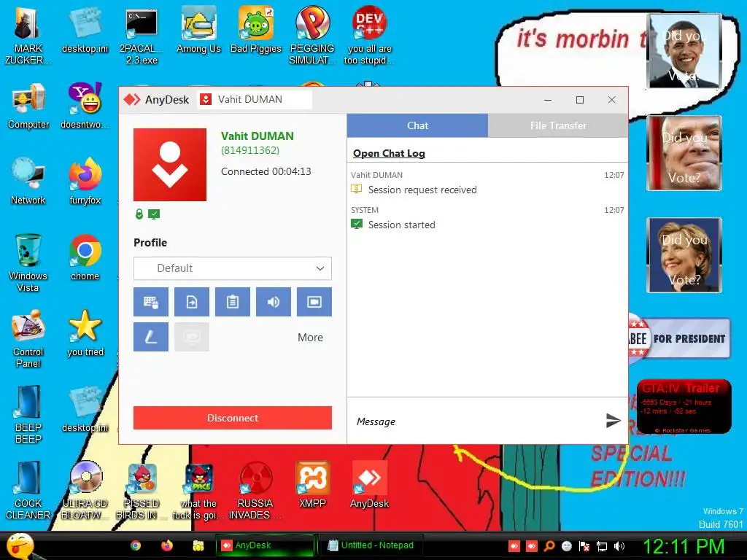This screenshot has width=747, height=560.
Task: Switch to the Chat tab
Action: coord(417,125)
